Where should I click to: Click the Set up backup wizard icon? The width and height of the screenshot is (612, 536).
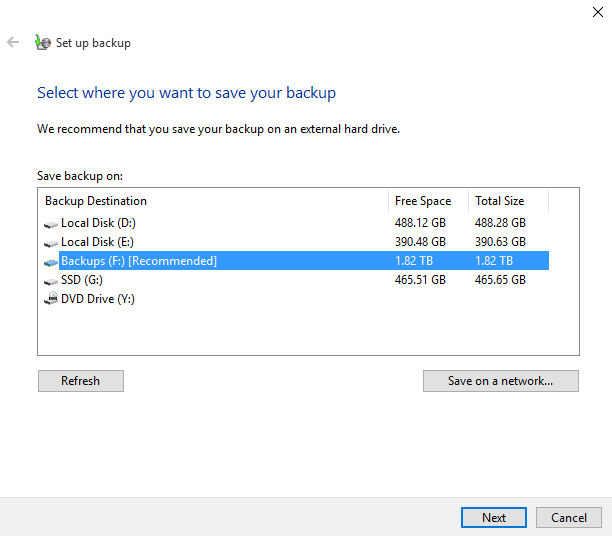(42, 43)
